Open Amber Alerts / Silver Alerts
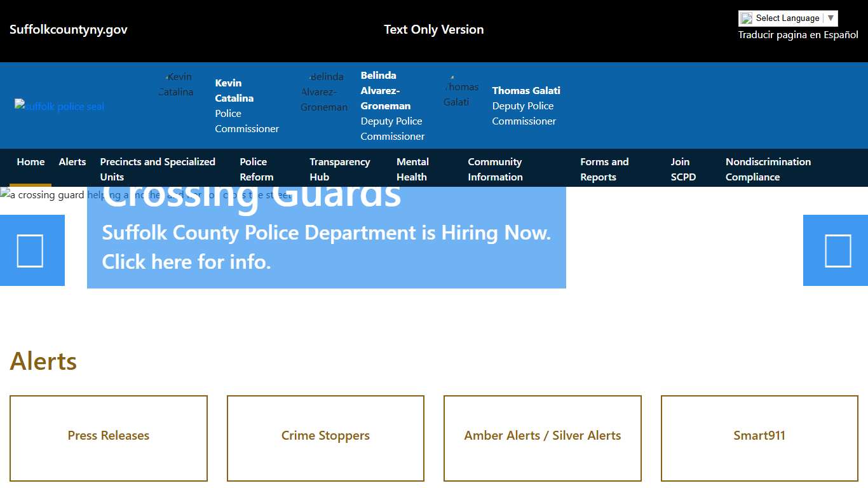The image size is (868, 488). (x=542, y=436)
